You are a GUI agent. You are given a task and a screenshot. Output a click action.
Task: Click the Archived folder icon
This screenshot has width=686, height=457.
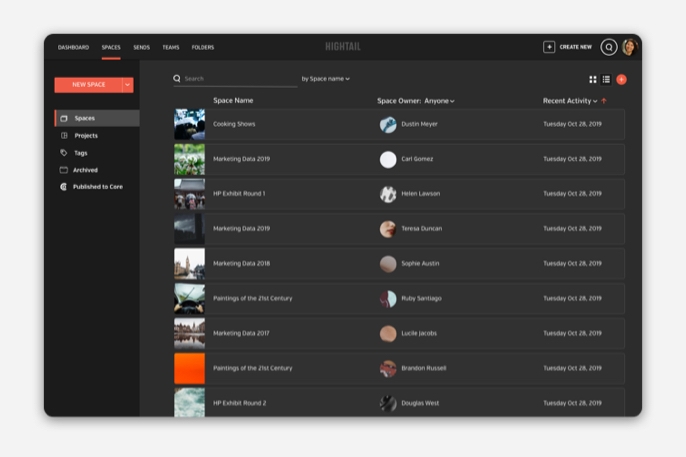(x=64, y=170)
